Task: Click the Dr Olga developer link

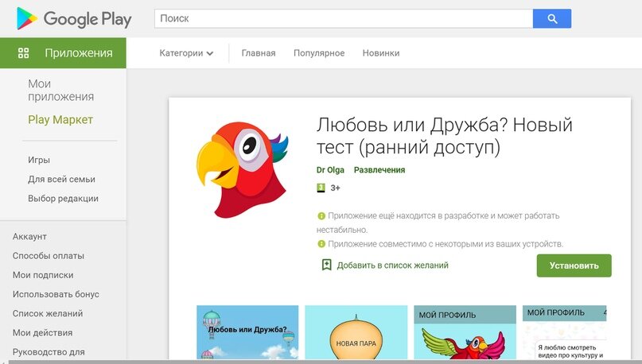Action: click(330, 170)
